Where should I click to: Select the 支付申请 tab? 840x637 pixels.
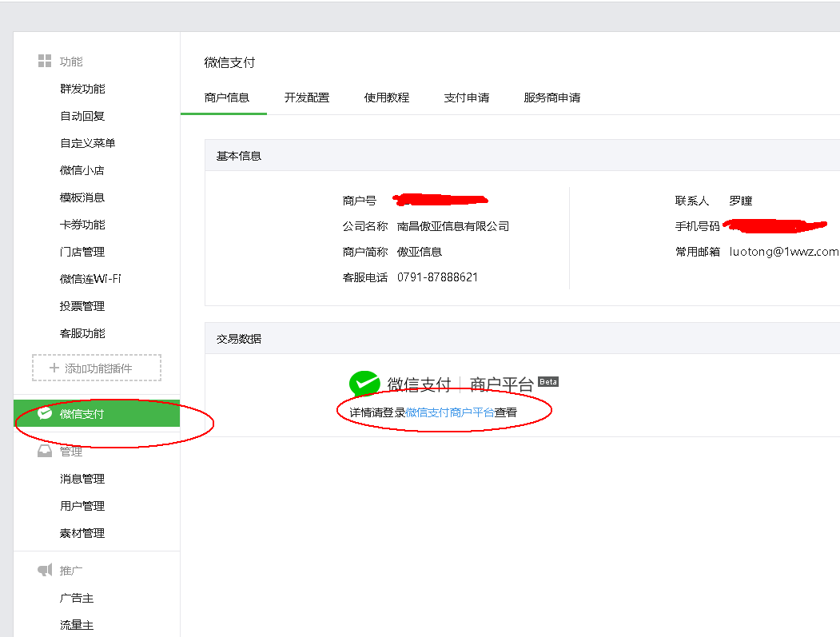tap(467, 98)
